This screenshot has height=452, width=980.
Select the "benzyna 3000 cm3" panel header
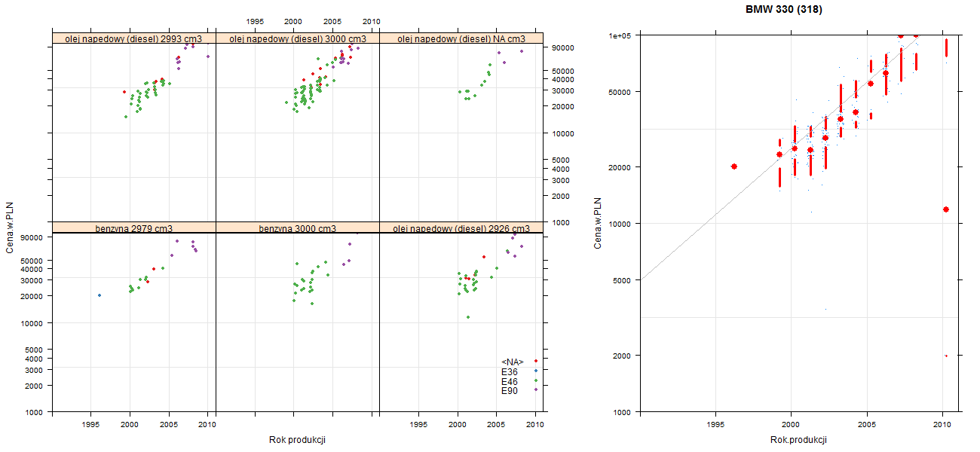click(298, 228)
